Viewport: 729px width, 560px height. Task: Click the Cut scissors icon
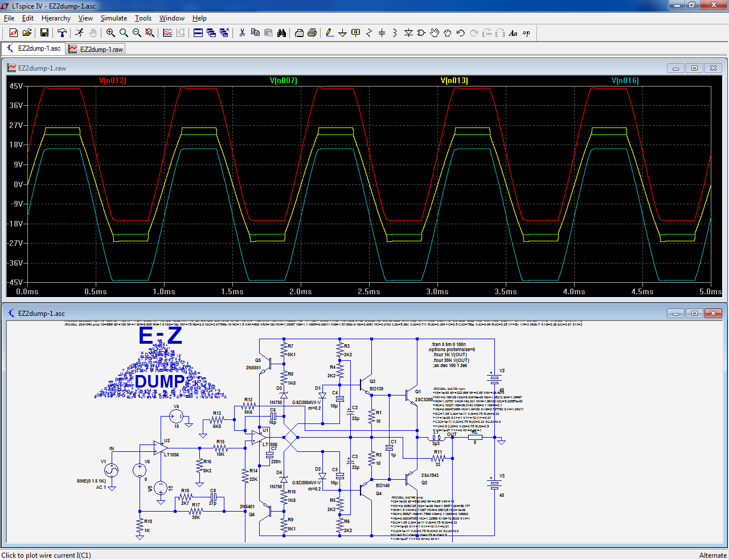click(242, 33)
